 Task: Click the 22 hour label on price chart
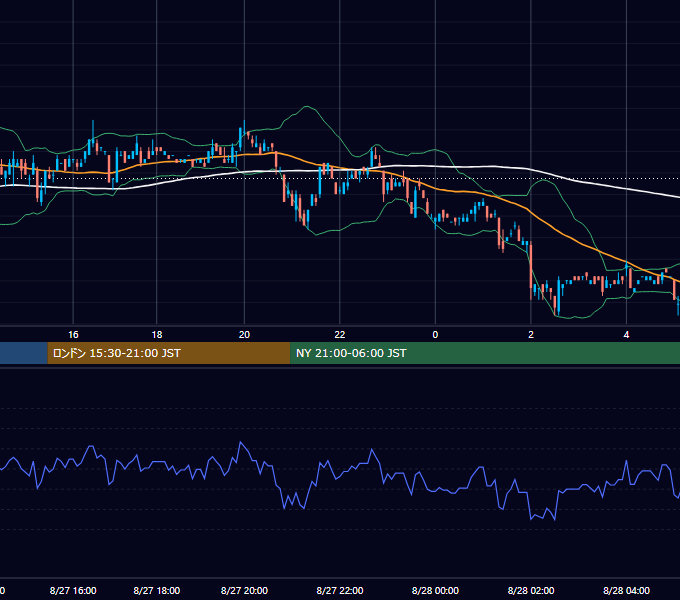point(340,335)
